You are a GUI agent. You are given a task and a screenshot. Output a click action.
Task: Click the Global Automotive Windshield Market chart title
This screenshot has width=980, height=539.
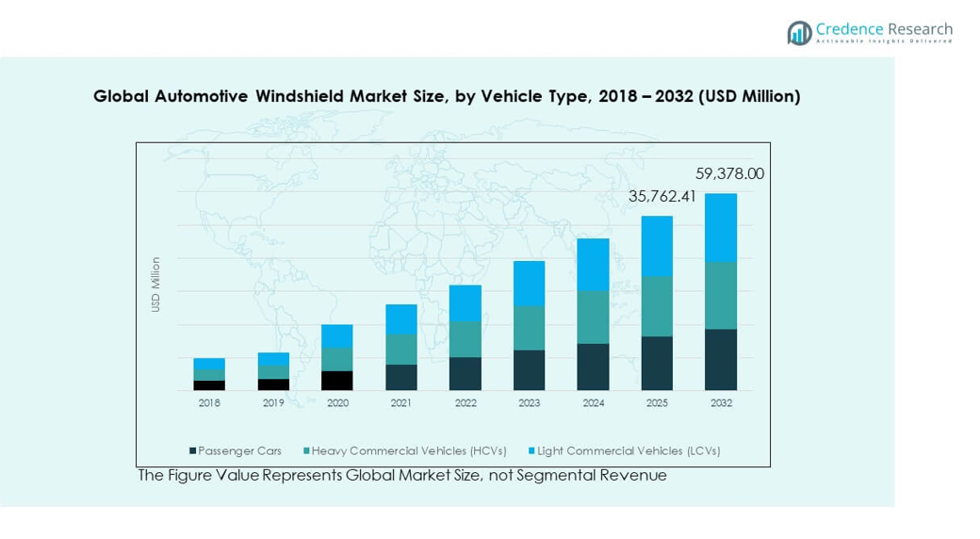(x=447, y=96)
